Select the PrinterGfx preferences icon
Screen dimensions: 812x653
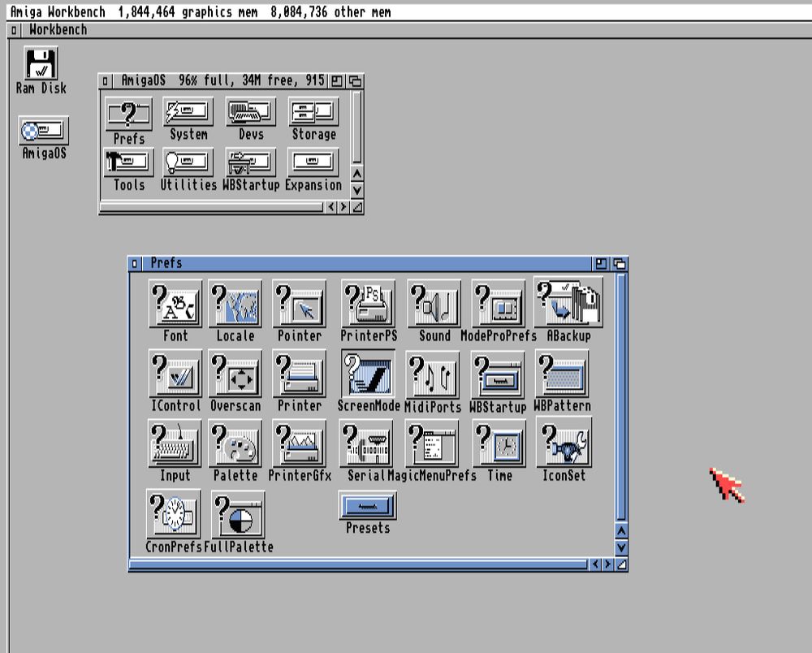click(300, 443)
